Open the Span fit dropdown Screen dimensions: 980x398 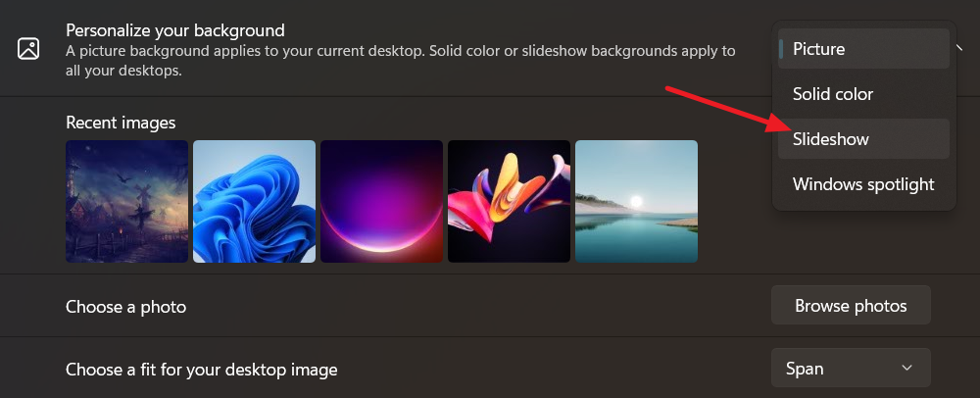click(x=850, y=369)
